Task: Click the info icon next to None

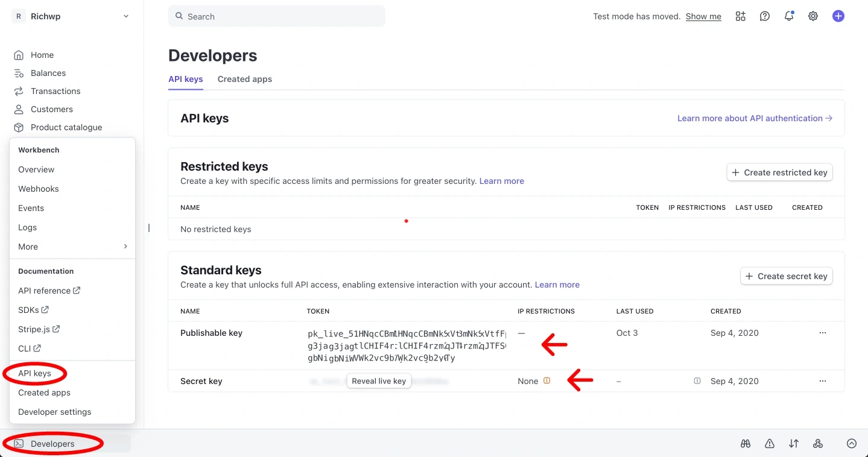Action: click(547, 381)
